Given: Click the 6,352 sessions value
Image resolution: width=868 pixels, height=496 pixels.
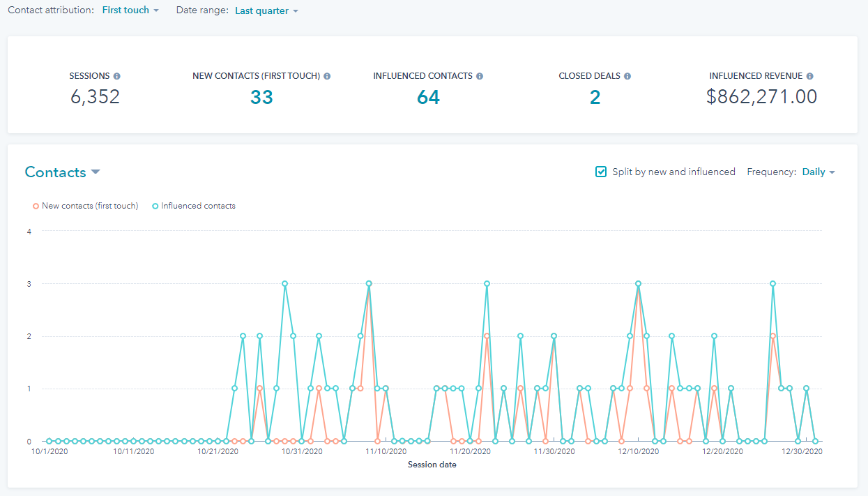Looking at the screenshot, I should pos(95,97).
